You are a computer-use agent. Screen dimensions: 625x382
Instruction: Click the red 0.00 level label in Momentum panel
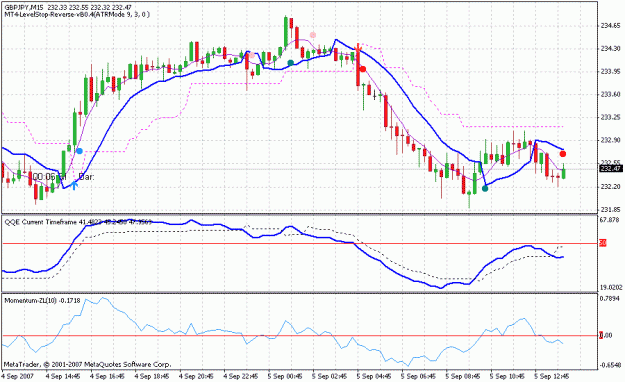coord(606,335)
